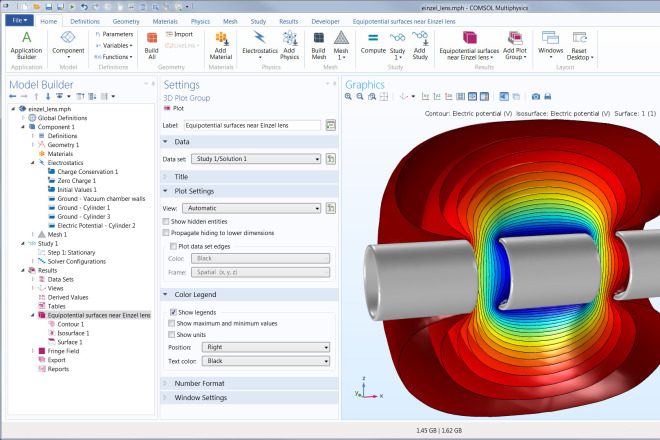The height and width of the screenshot is (440, 660).
Task: Go back with Model Builder left arrow
Action: [x=13, y=96]
